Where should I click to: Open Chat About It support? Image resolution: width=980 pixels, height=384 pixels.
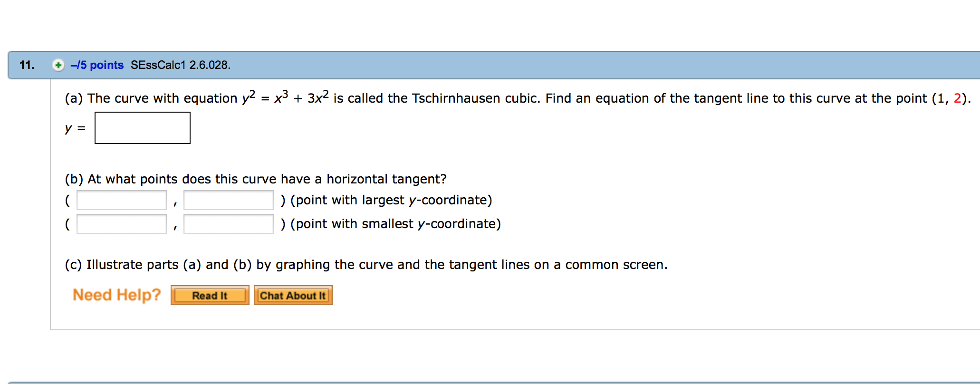point(293,295)
